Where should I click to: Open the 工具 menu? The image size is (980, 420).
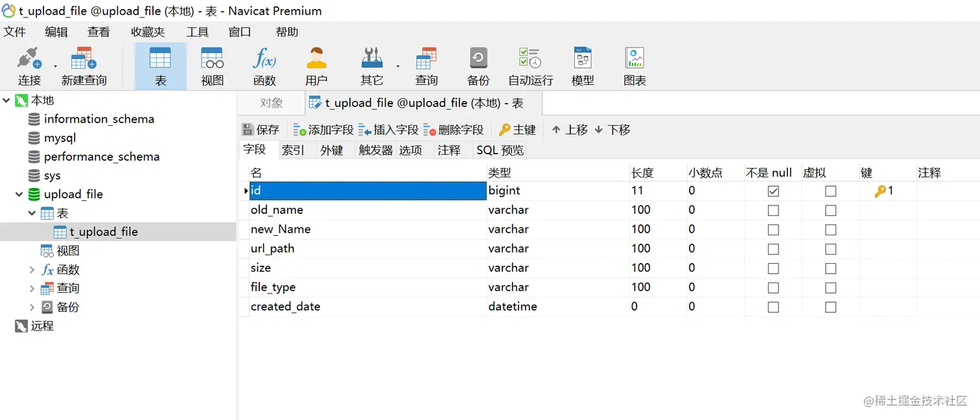click(x=197, y=32)
